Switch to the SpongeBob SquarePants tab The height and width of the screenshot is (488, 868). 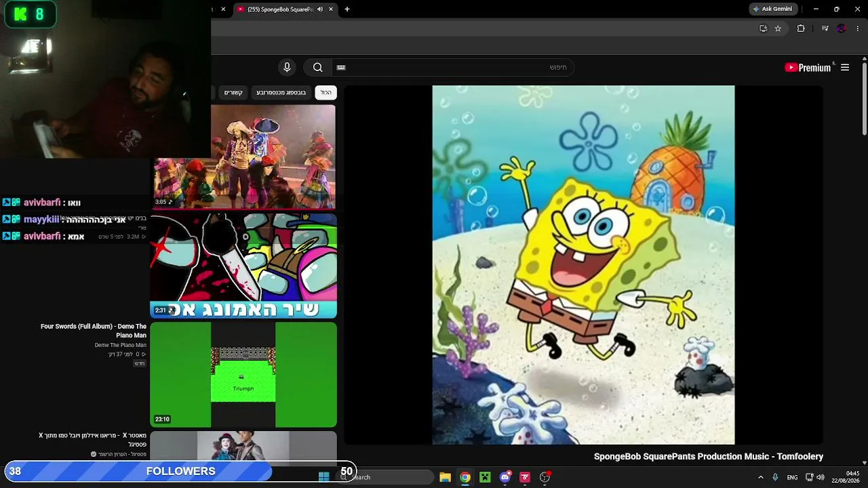pyautogui.click(x=279, y=9)
